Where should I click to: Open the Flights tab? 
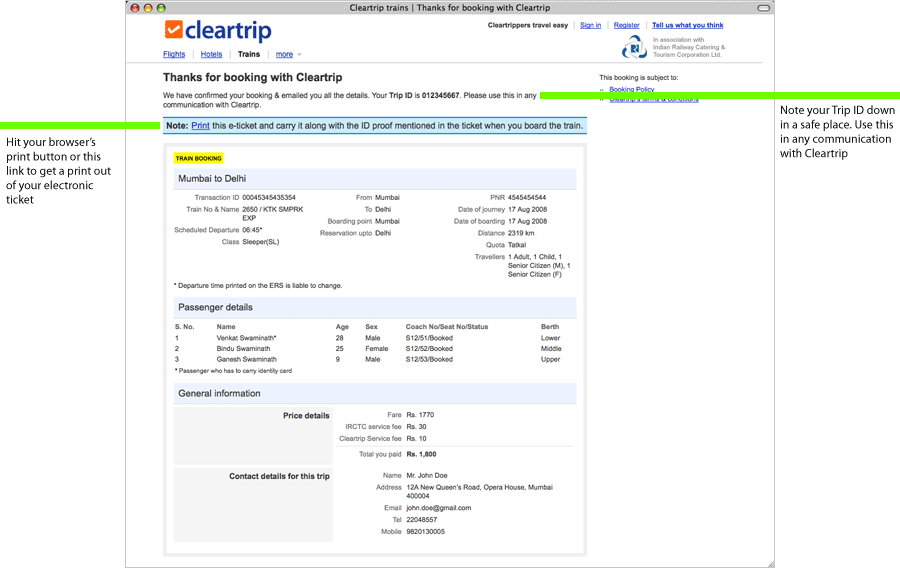tap(174, 54)
